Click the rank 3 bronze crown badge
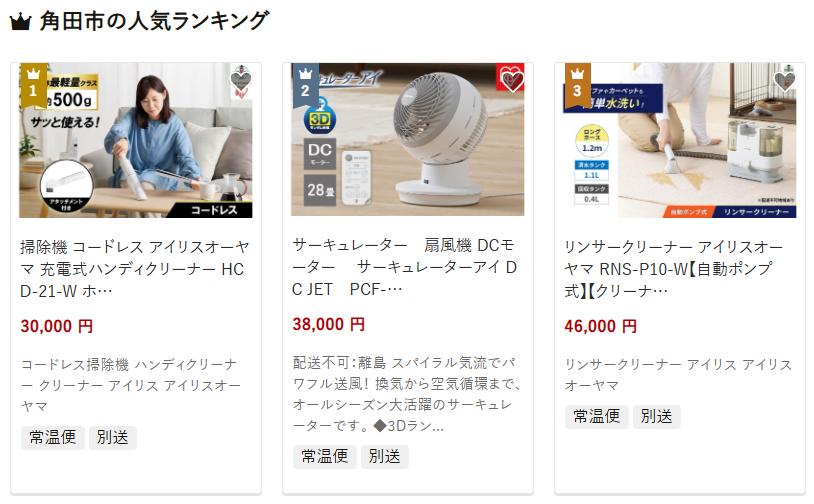The image size is (814, 504). pos(577,85)
